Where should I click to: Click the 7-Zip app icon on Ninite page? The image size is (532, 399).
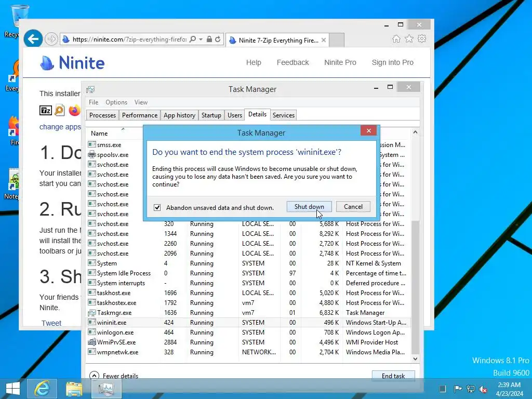(46, 110)
